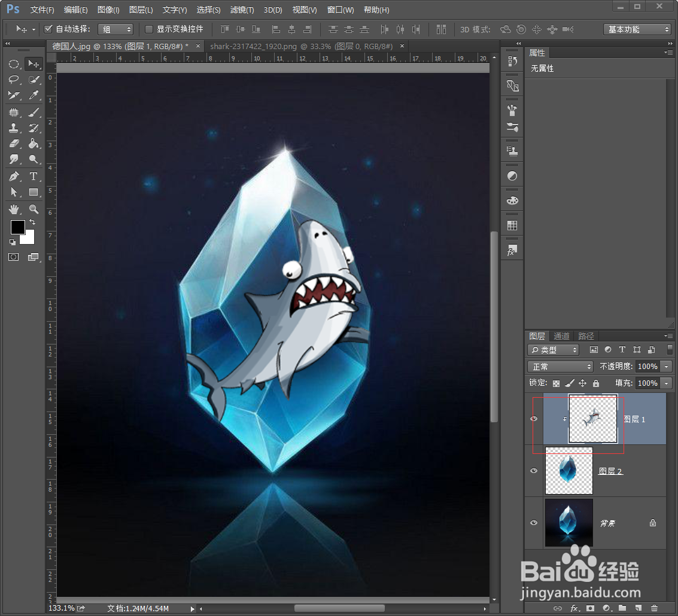Change screen mode
Image resolution: width=678 pixels, height=616 pixels.
point(34,257)
